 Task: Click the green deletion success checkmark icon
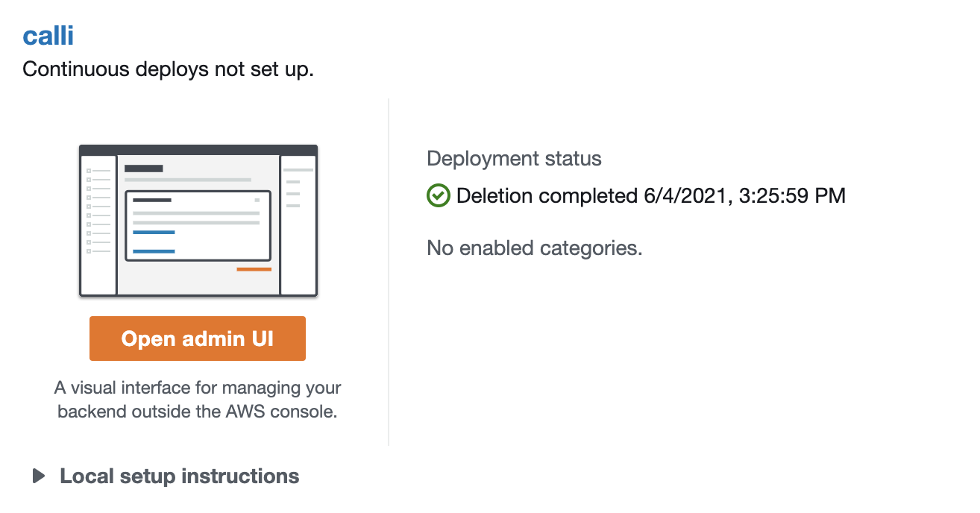point(438,195)
